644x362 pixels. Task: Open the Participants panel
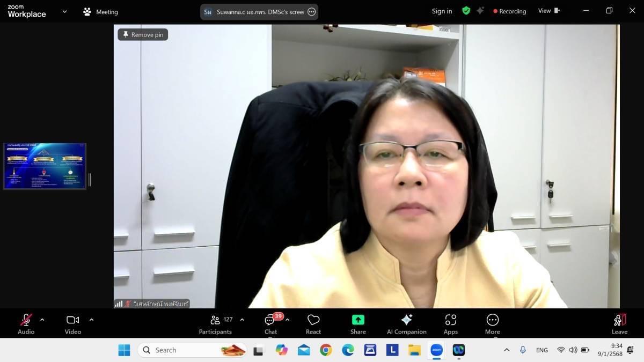(x=215, y=324)
